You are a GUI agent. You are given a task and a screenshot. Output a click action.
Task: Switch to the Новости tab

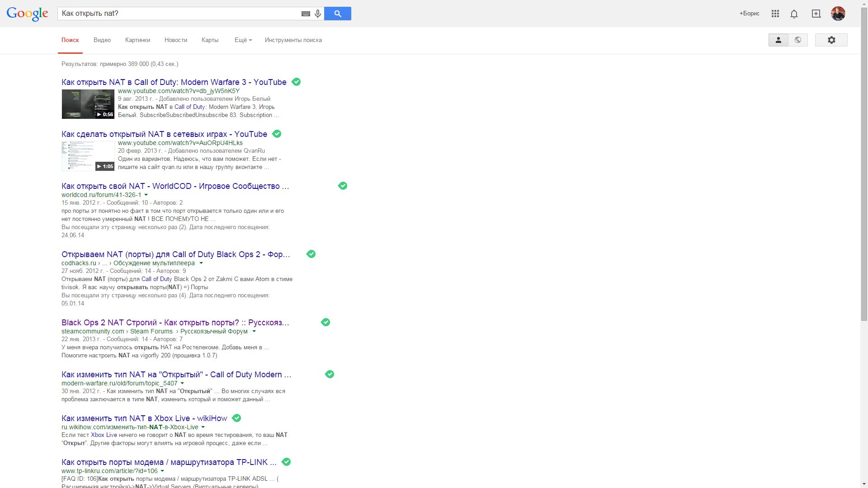pos(176,40)
